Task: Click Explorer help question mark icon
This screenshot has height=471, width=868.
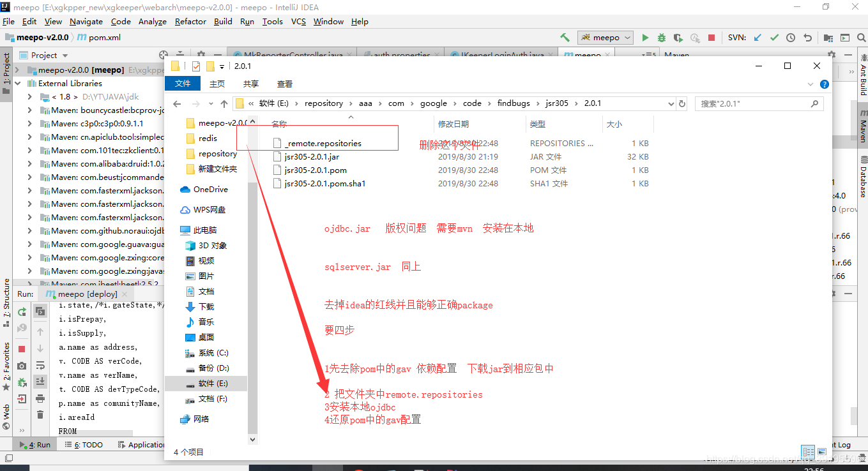Action: [x=824, y=84]
